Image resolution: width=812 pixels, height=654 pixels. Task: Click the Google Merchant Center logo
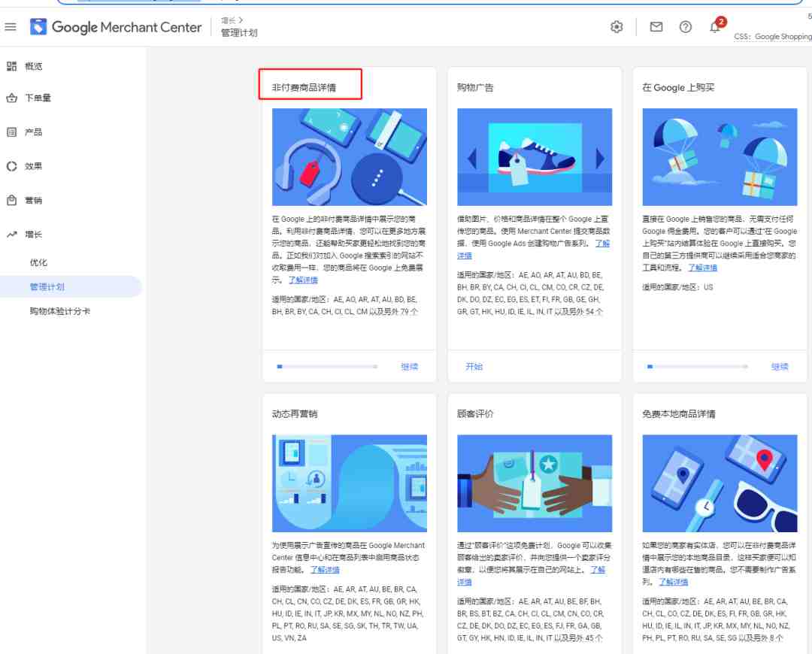[x=116, y=27]
